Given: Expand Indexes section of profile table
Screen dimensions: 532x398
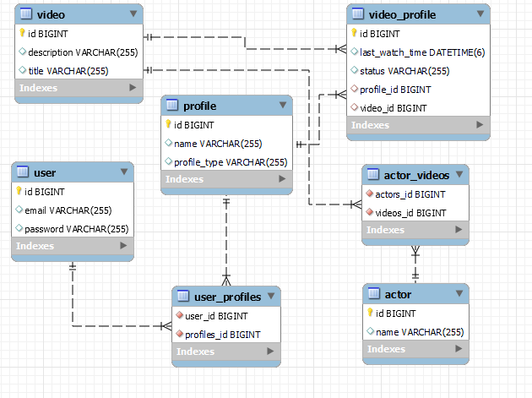Looking at the screenshot, I should point(282,178).
